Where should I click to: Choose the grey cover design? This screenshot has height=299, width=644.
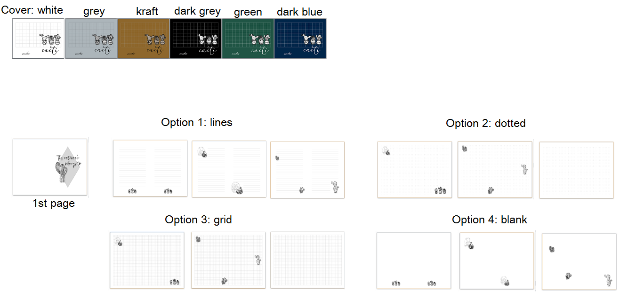click(x=91, y=39)
